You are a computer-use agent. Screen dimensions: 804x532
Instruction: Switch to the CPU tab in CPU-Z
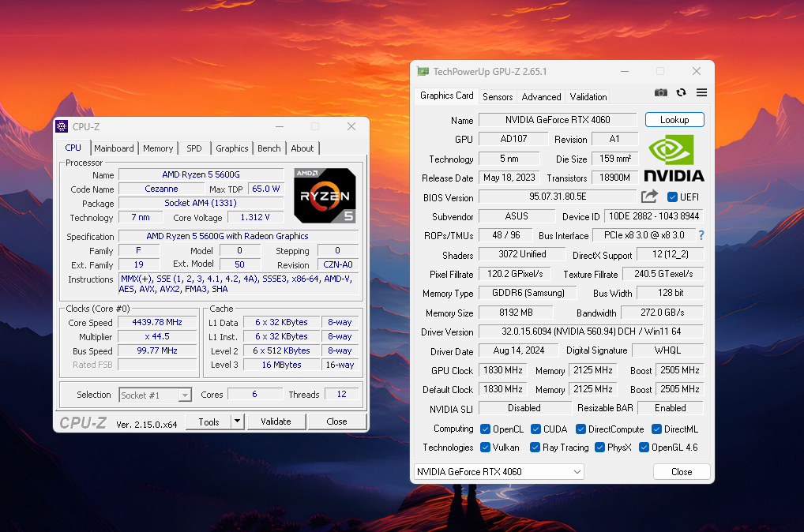click(x=73, y=148)
